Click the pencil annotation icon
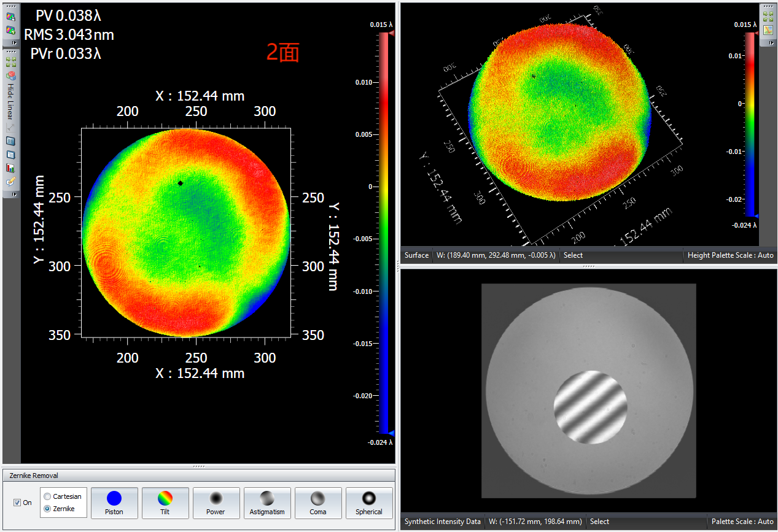 tap(10, 181)
